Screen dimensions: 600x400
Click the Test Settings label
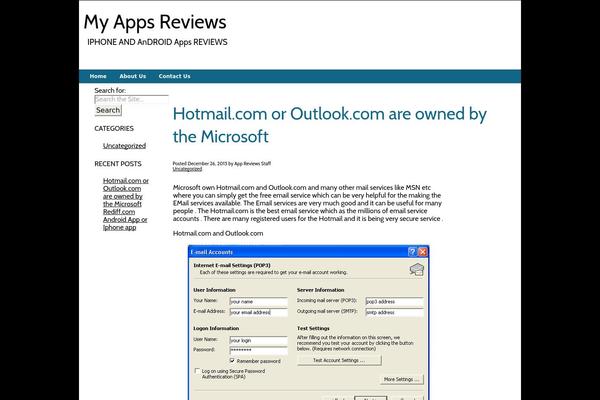tap(313, 328)
